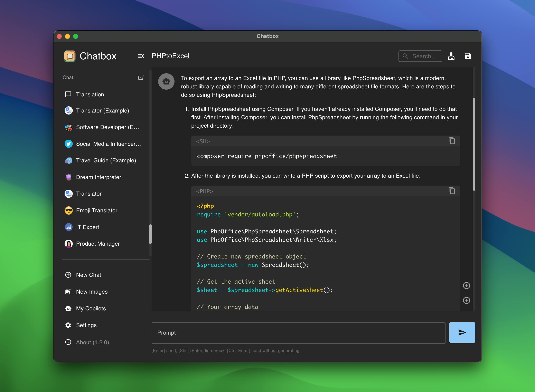The height and width of the screenshot is (392, 535).
Task: Click the save/export chat floppy icon
Action: [468, 56]
